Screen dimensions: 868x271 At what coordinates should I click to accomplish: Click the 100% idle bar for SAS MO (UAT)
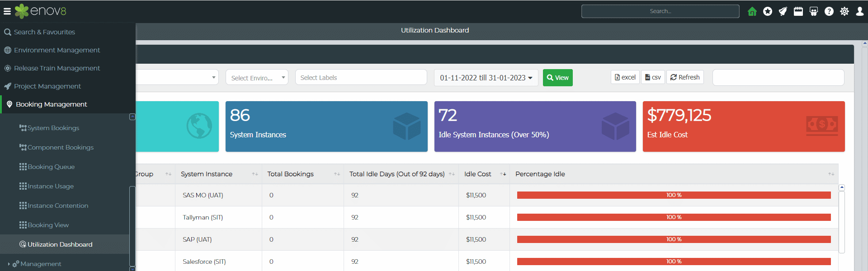pos(674,195)
